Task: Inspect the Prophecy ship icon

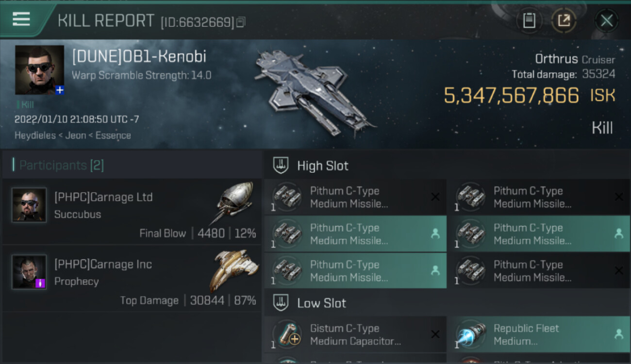Action: click(234, 270)
